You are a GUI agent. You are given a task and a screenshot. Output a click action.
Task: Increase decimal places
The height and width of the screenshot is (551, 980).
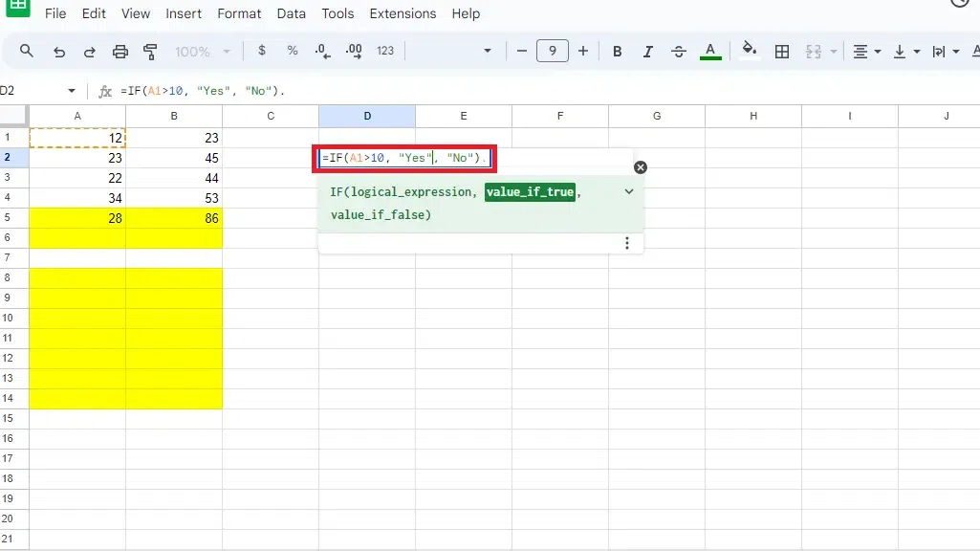(354, 52)
